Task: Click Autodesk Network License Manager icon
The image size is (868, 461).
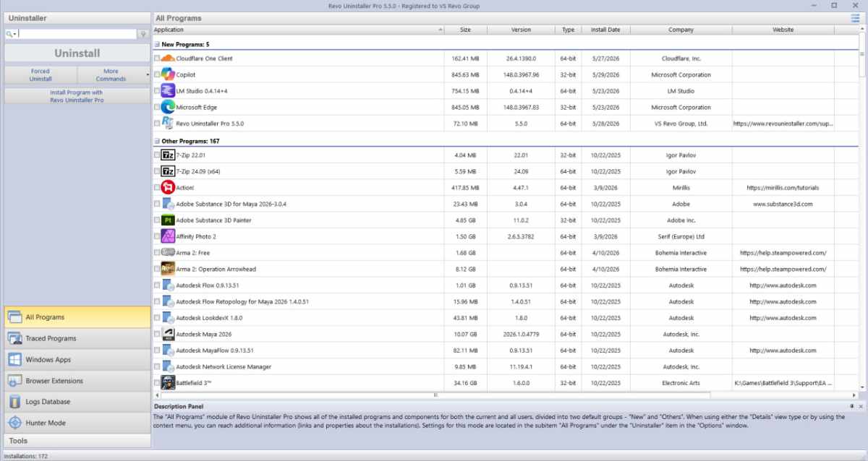Action: pos(168,366)
